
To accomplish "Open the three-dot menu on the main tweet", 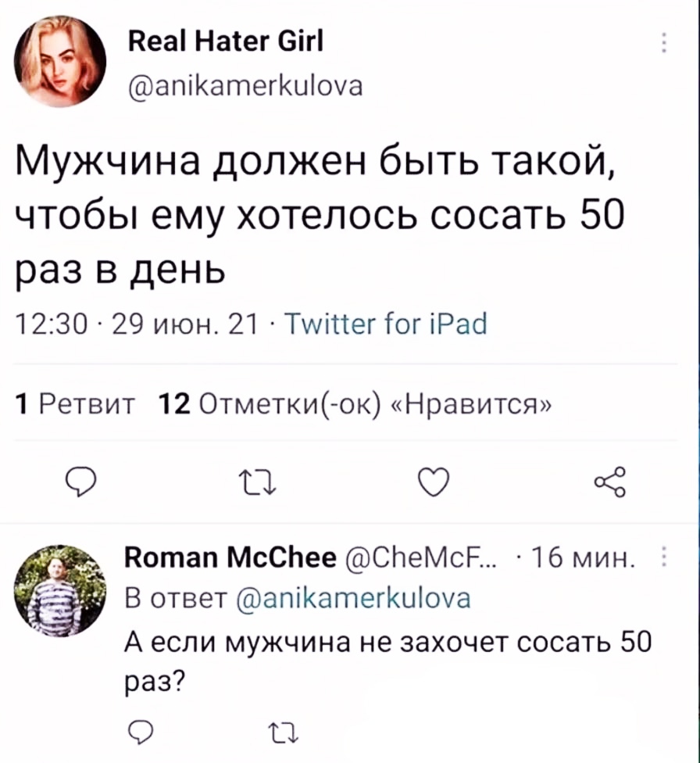I will click(665, 42).
